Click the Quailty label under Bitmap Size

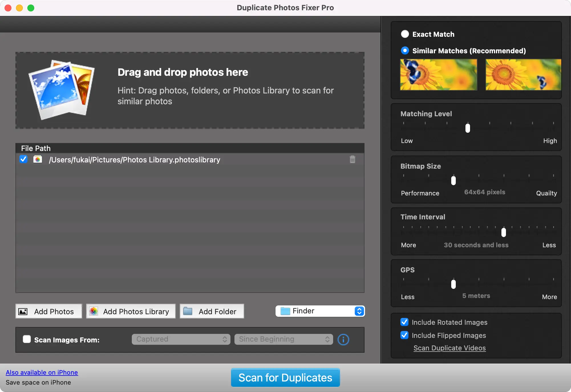pos(546,193)
